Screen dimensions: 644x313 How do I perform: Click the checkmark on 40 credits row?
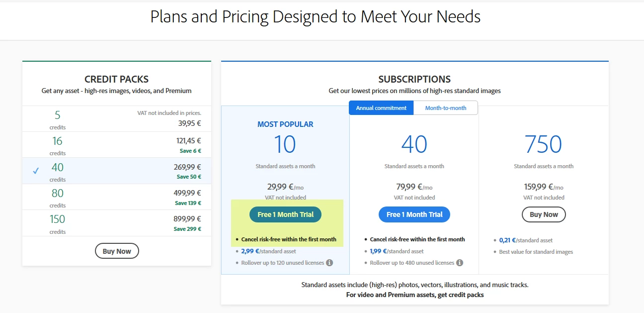[x=36, y=171]
